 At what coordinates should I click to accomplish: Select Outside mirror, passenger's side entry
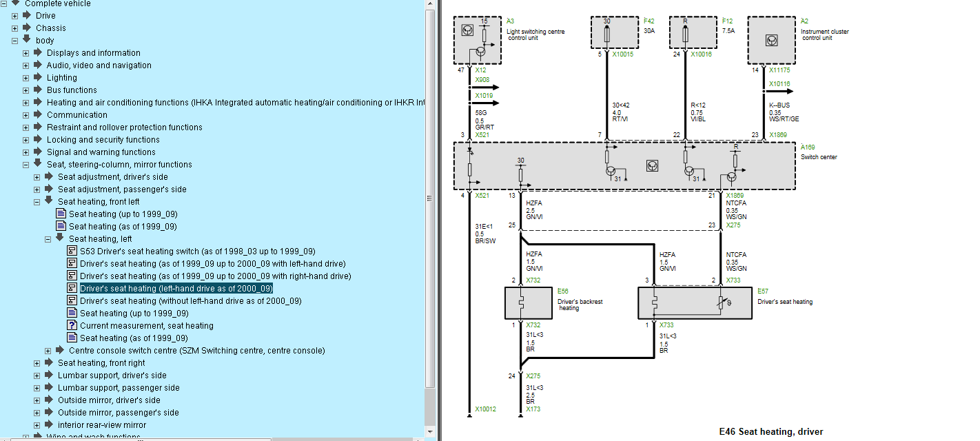pos(118,413)
